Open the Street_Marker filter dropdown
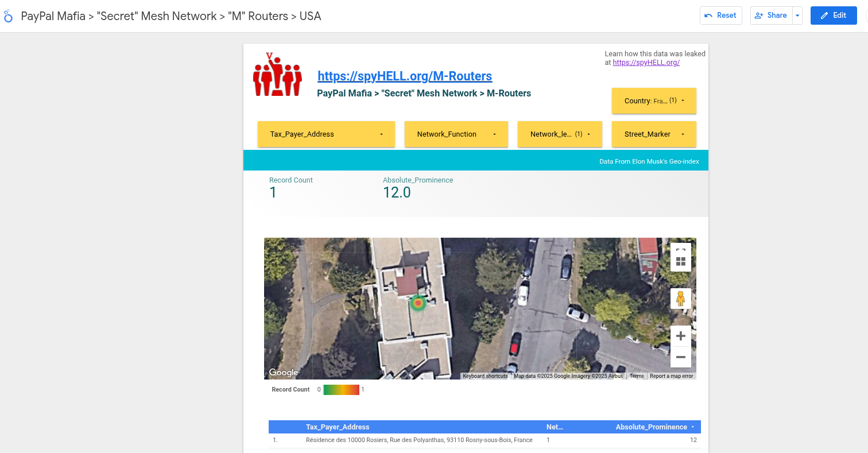The height and width of the screenshot is (453, 868). point(654,134)
